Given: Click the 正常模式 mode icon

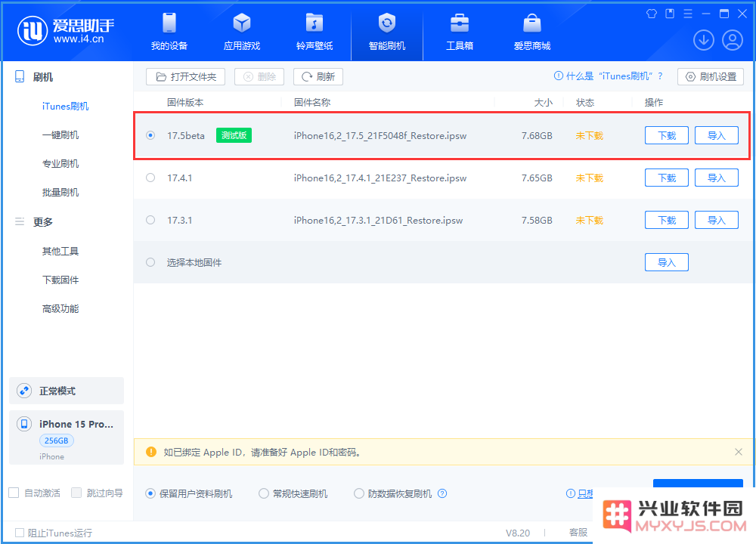Looking at the screenshot, I should pyautogui.click(x=24, y=391).
